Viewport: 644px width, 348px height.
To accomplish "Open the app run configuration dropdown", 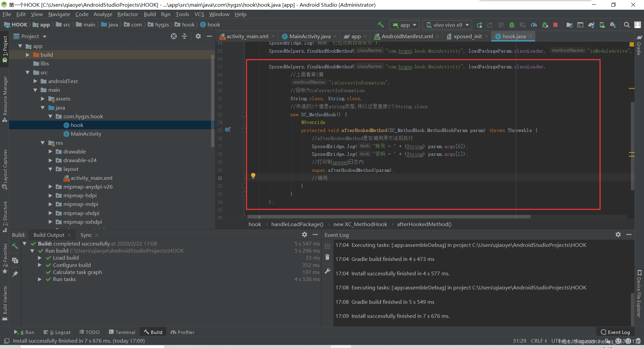I will click(x=405, y=25).
